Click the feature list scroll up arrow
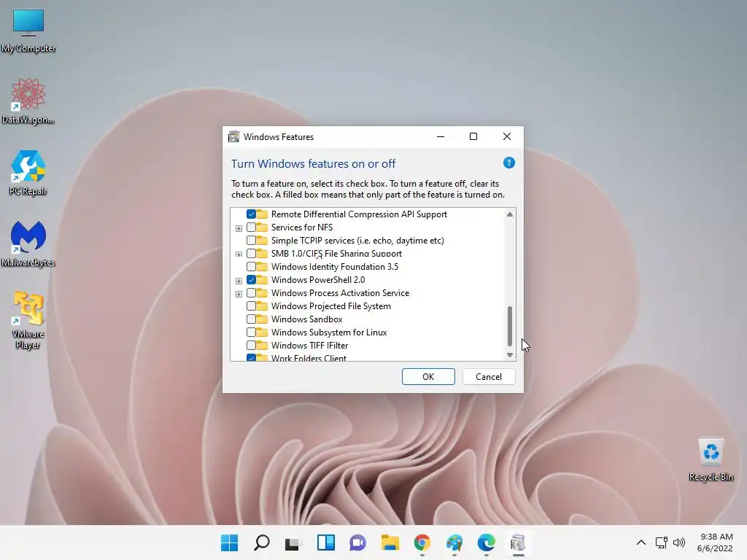Screen dimensions: 747x560 tap(510, 214)
